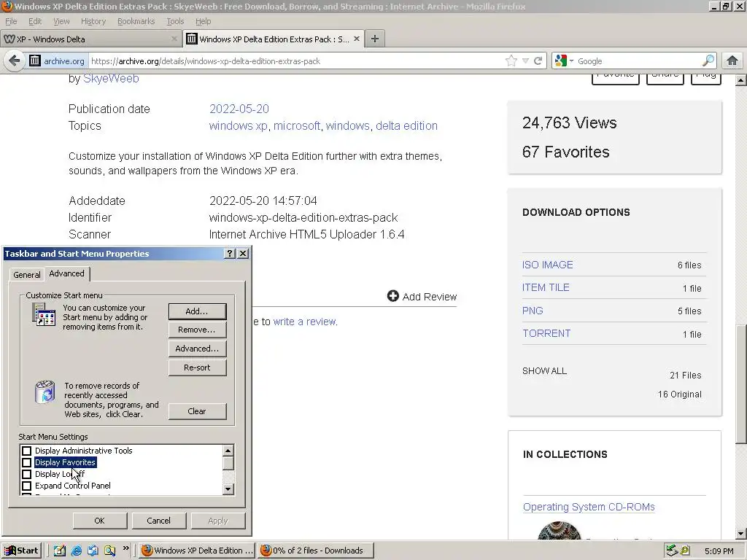Viewport: 747px width, 560px height.
Task: Click the archive.org site identity icon
Action: tap(35, 61)
